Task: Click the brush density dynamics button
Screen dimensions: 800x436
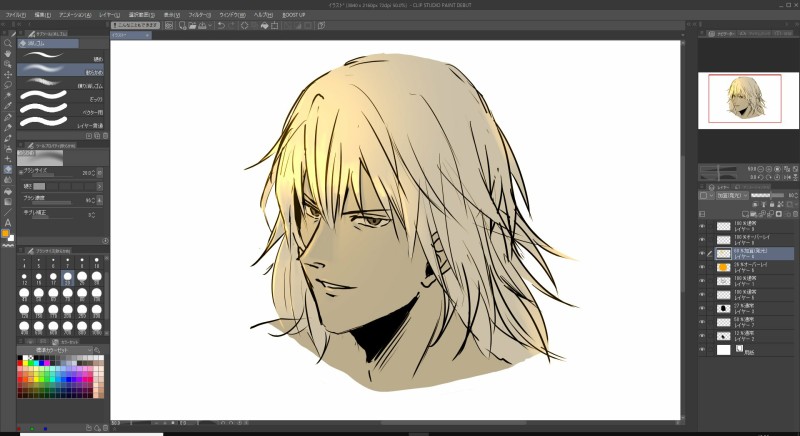Action: 99,200
